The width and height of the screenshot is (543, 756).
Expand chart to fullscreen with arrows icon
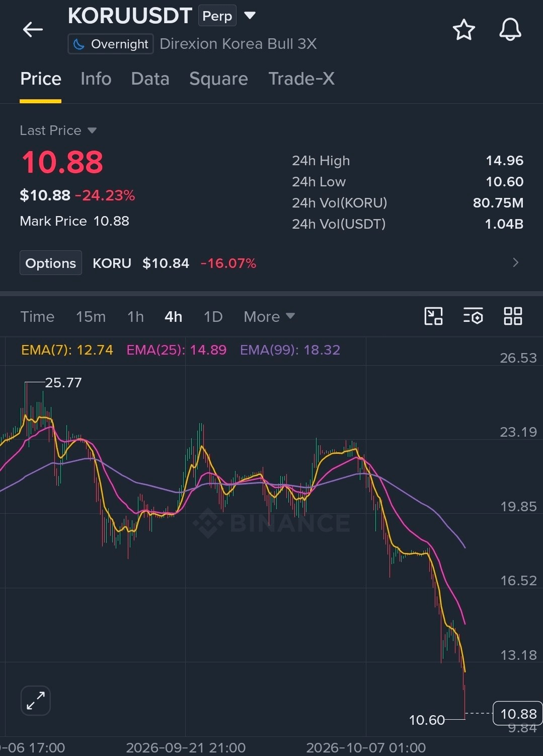tap(36, 700)
